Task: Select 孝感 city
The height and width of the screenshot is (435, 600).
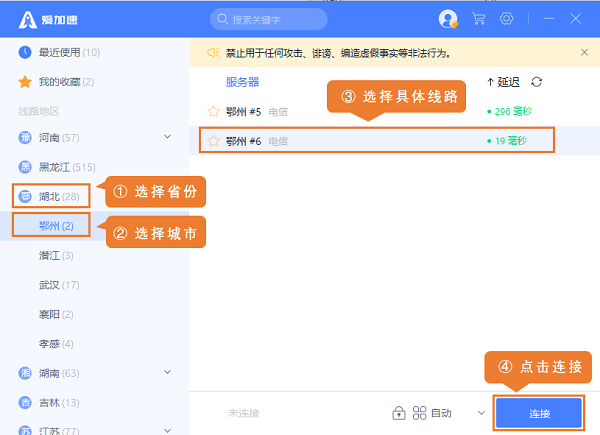Action: click(x=56, y=344)
